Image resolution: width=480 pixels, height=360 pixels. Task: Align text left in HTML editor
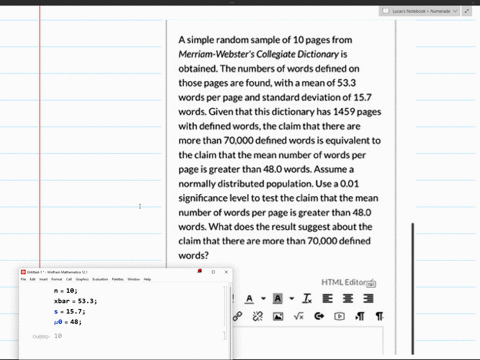(328, 298)
